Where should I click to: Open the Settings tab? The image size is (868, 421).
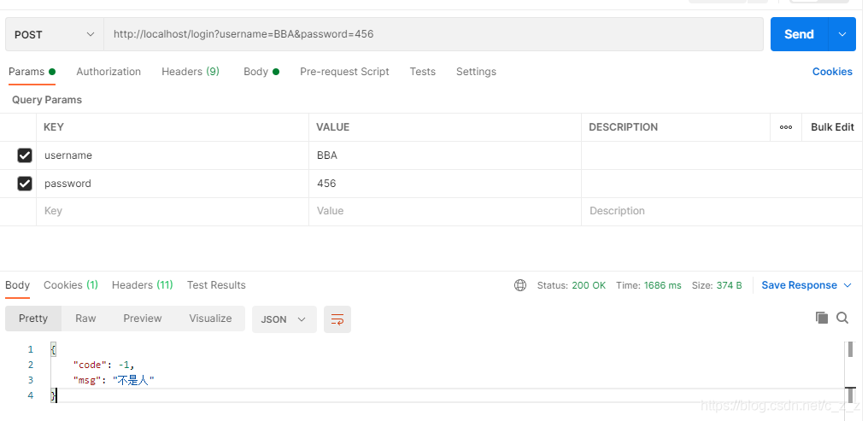click(x=476, y=72)
